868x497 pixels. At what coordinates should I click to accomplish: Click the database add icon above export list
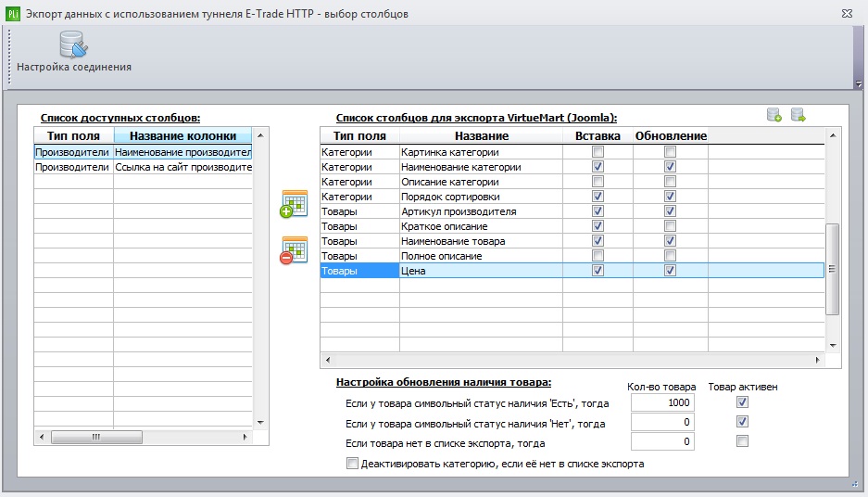774,115
